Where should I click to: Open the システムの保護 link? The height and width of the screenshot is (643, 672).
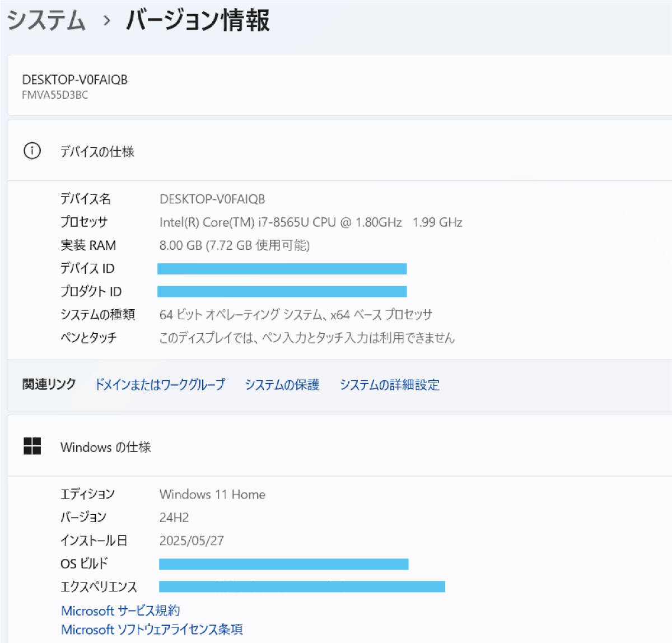pos(282,384)
